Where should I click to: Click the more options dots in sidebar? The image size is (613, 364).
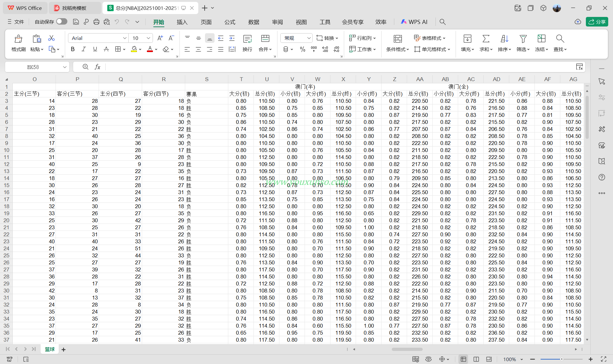(602, 193)
